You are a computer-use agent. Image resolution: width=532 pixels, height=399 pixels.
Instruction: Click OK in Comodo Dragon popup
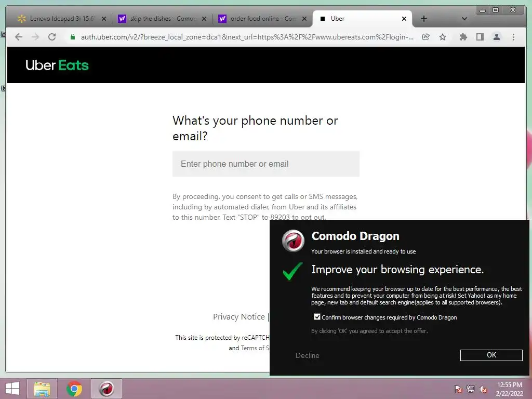tap(491, 355)
